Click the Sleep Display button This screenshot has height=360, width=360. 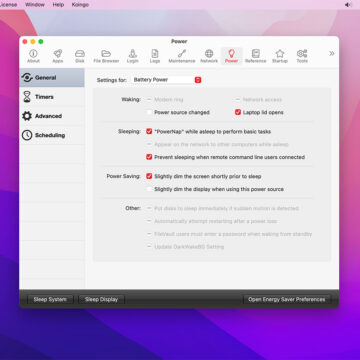pyautogui.click(x=101, y=299)
